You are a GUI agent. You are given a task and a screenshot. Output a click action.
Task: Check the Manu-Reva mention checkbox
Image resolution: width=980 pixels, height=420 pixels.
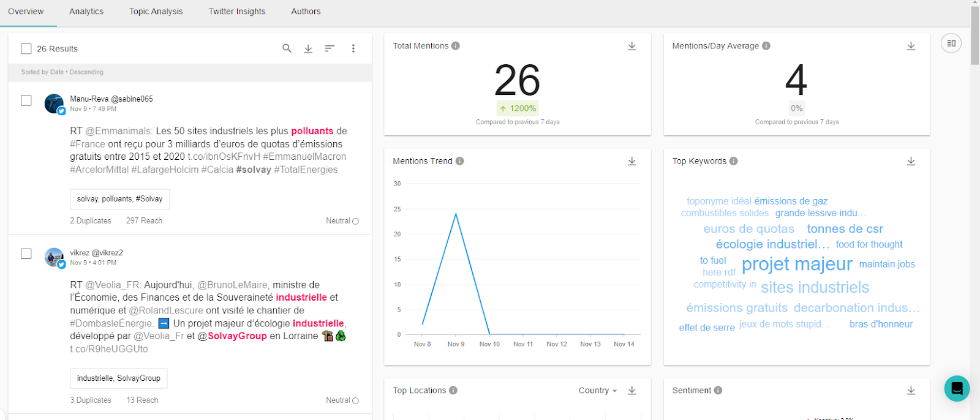26,100
